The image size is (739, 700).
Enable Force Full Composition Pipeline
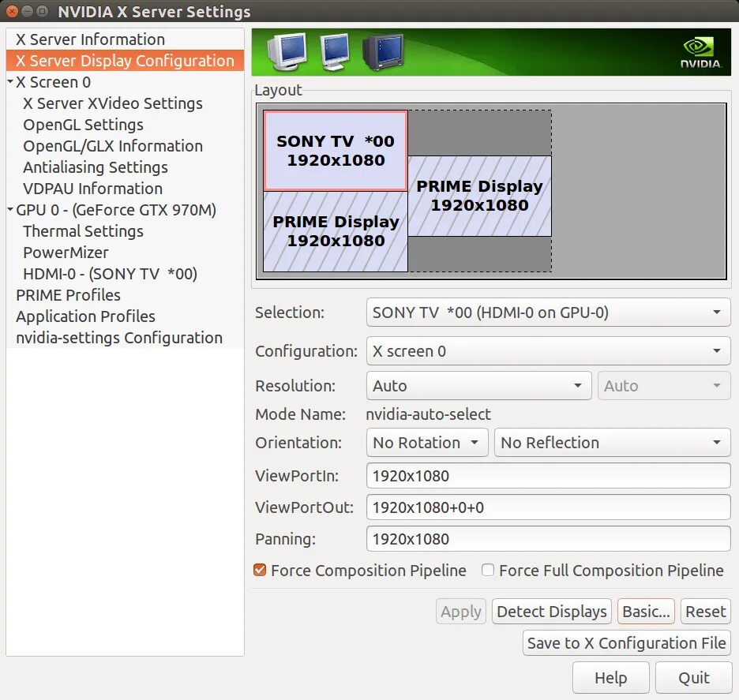pyautogui.click(x=488, y=570)
